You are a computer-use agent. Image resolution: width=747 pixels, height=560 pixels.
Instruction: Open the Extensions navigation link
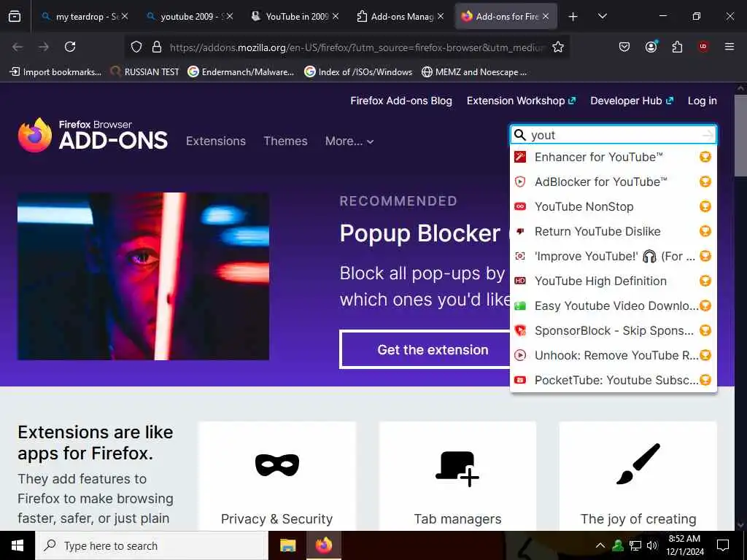click(x=216, y=141)
